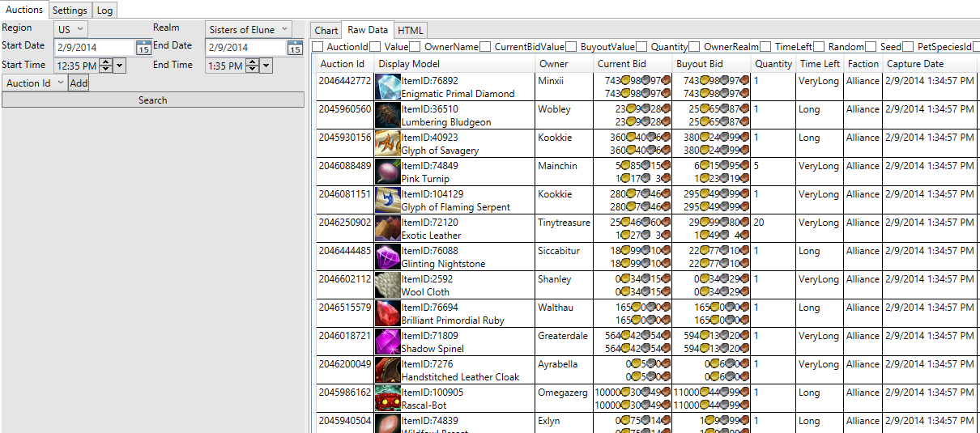The image size is (980, 433).
Task: Click the Start Time 12:35 PM field
Action: click(x=77, y=66)
